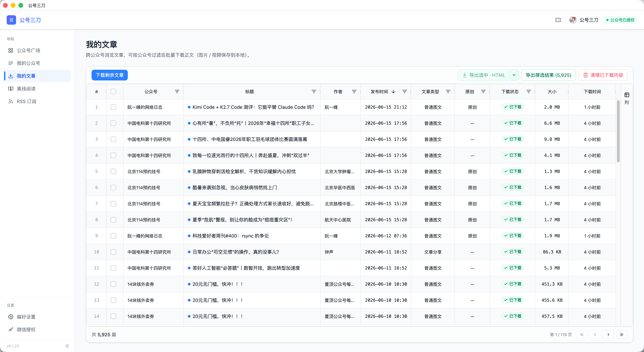Open the 科技爱好者周刊#400 article
The width and height of the screenshot is (644, 352).
[x=230, y=236]
